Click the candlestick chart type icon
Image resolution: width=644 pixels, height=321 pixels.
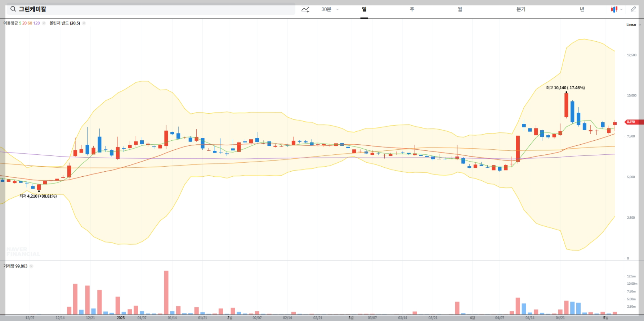614,9
